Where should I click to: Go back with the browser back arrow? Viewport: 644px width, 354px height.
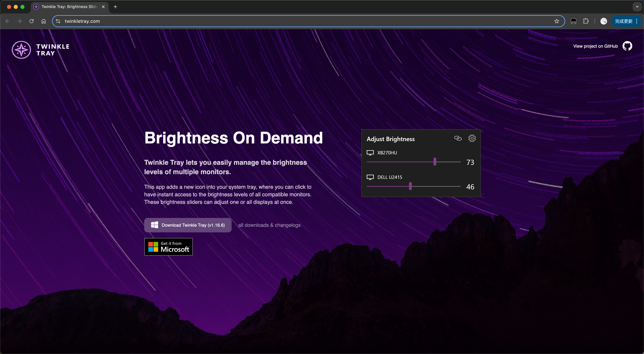8,21
